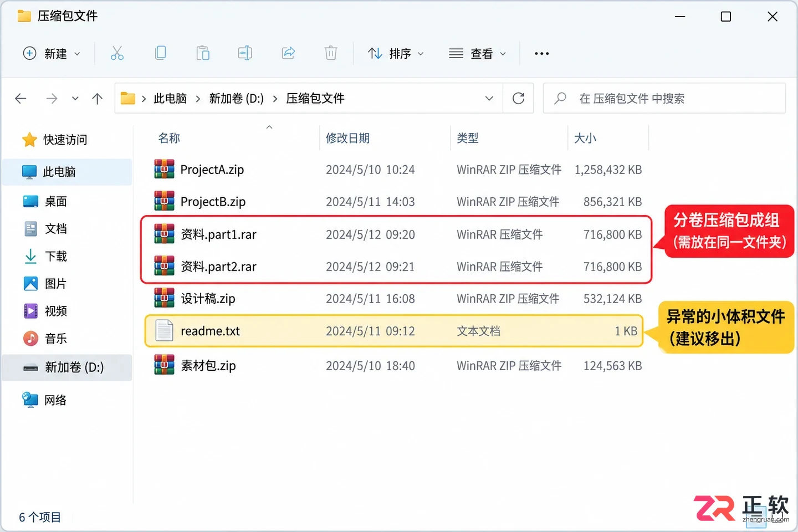The height and width of the screenshot is (532, 798).
Task: Select 新加卷 (D:) in the sidebar
Action: coord(67,367)
